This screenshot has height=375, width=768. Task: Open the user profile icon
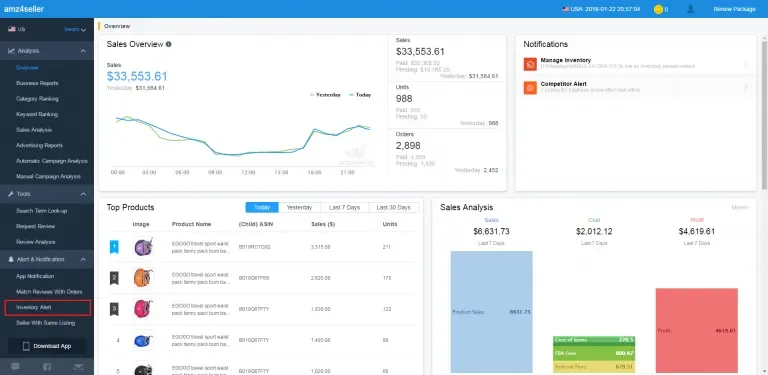pyautogui.click(x=691, y=9)
